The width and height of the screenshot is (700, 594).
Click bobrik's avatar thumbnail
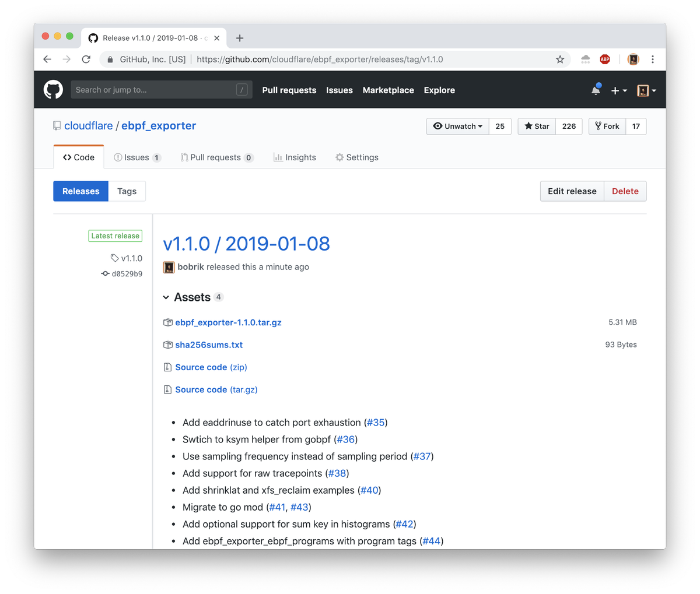169,267
